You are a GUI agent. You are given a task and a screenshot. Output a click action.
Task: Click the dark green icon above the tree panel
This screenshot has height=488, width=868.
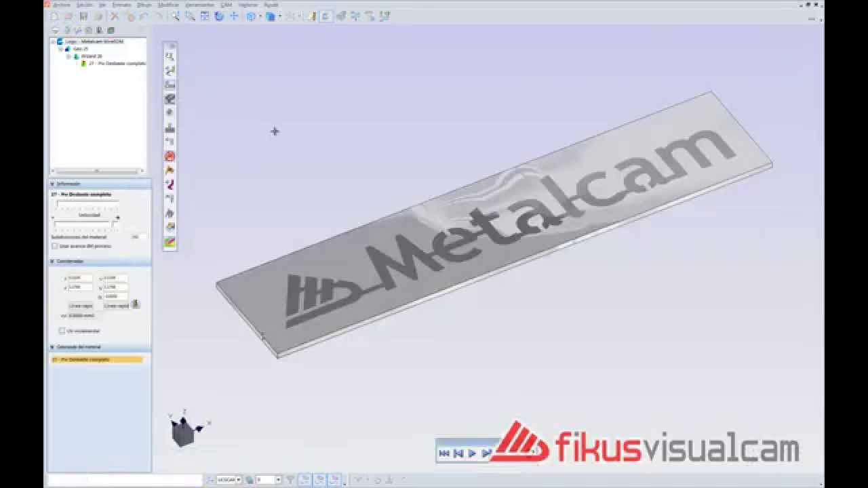click(111, 30)
